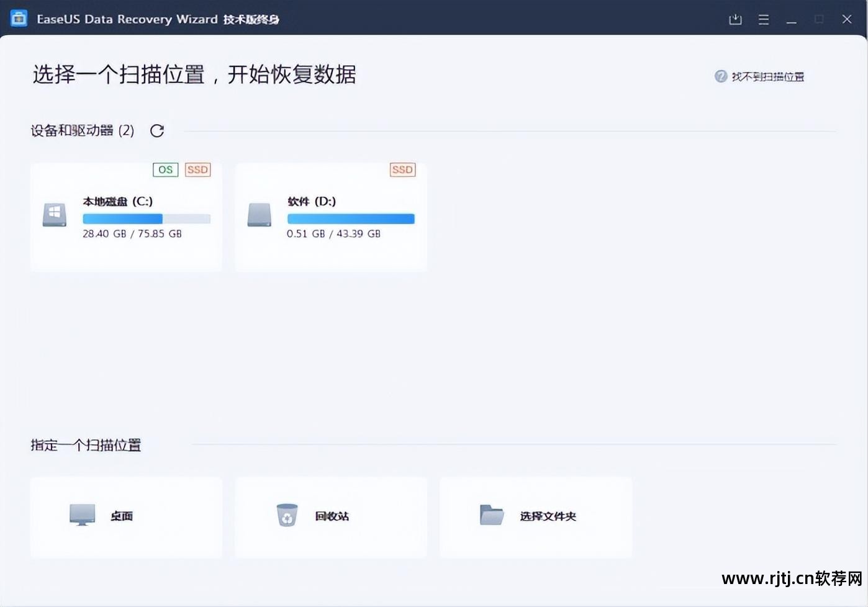The height and width of the screenshot is (607, 868).
Task: Open the hamburger menu in title bar
Action: 764,20
